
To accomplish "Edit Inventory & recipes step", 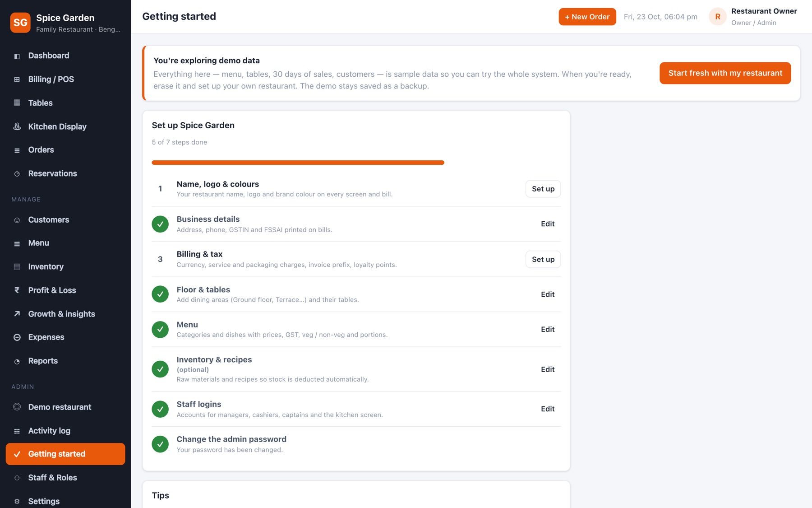I will tap(548, 369).
